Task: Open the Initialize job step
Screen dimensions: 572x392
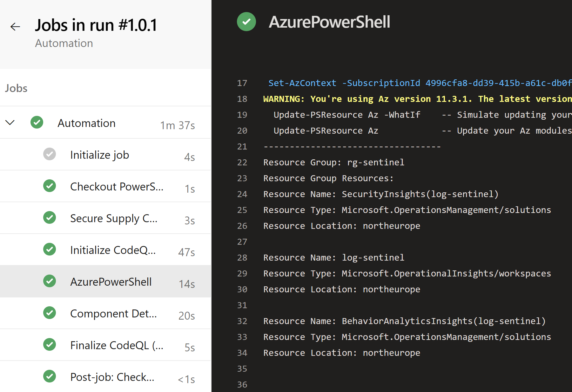Action: [105, 155]
